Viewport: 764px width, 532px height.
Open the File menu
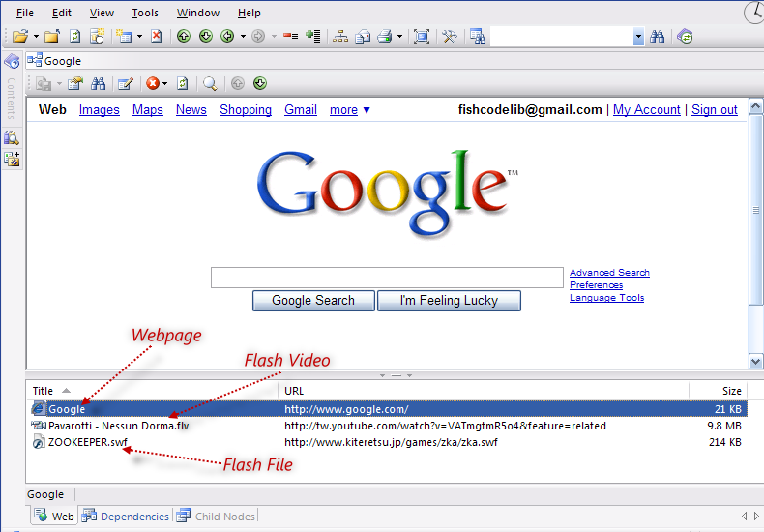(25, 13)
